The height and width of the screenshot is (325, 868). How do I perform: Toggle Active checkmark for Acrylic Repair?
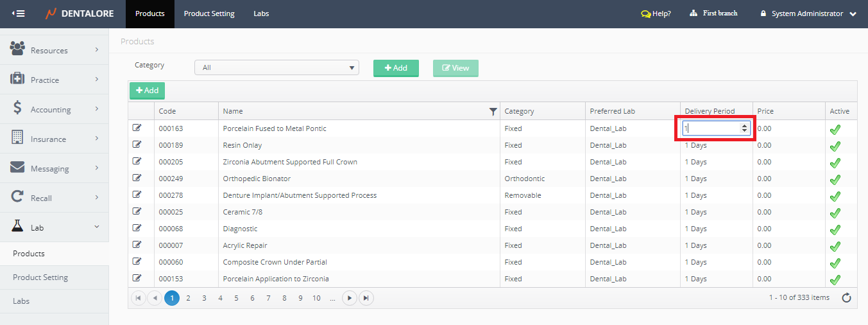[835, 246]
